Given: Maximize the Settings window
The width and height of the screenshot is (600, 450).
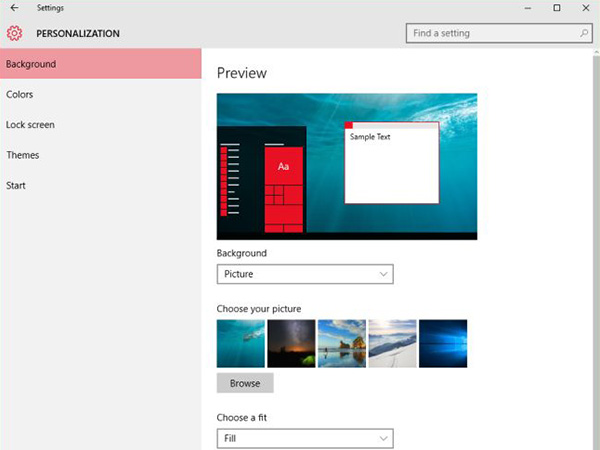Looking at the screenshot, I should 557,8.
